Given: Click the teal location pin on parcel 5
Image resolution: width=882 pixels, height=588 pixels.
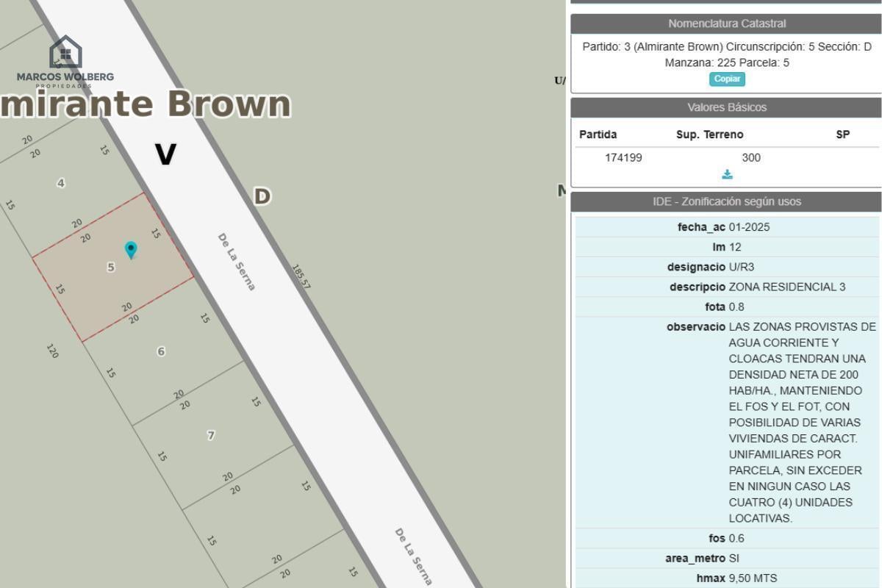Looking at the screenshot, I should coord(131,250).
